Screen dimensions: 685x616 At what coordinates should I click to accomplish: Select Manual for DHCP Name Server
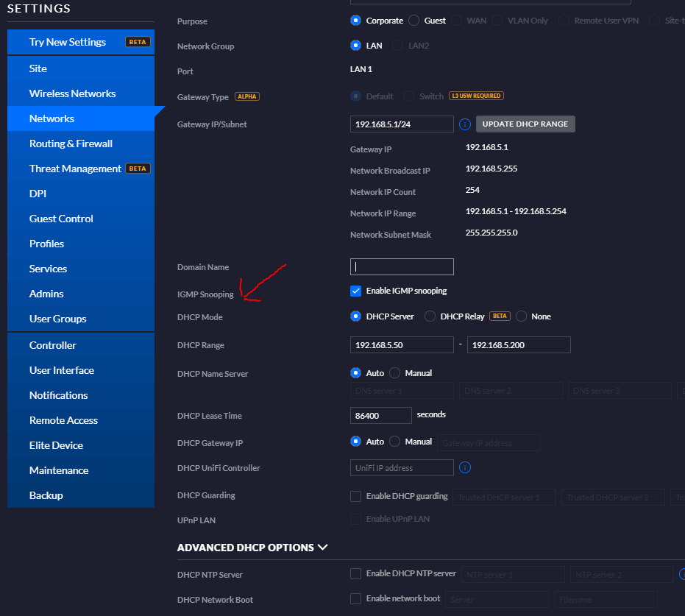click(395, 373)
